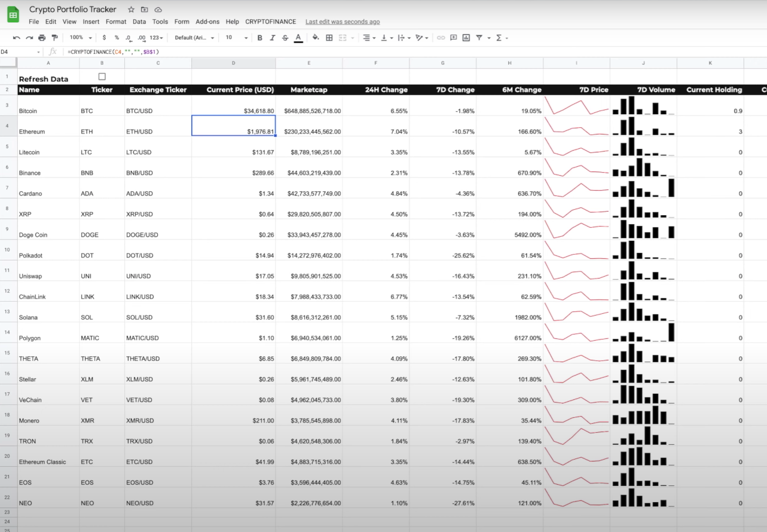Image resolution: width=767 pixels, height=532 pixels.
Task: Activate the paint format tool
Action: click(x=55, y=38)
